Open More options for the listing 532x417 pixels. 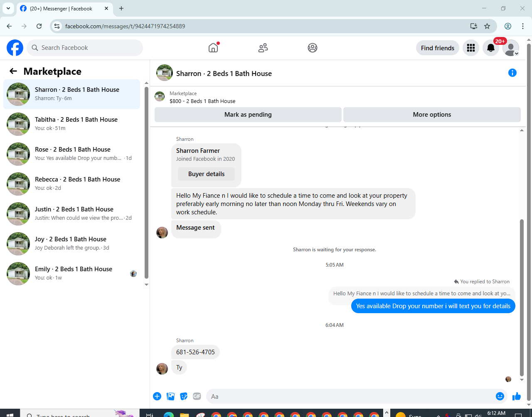pos(432,115)
